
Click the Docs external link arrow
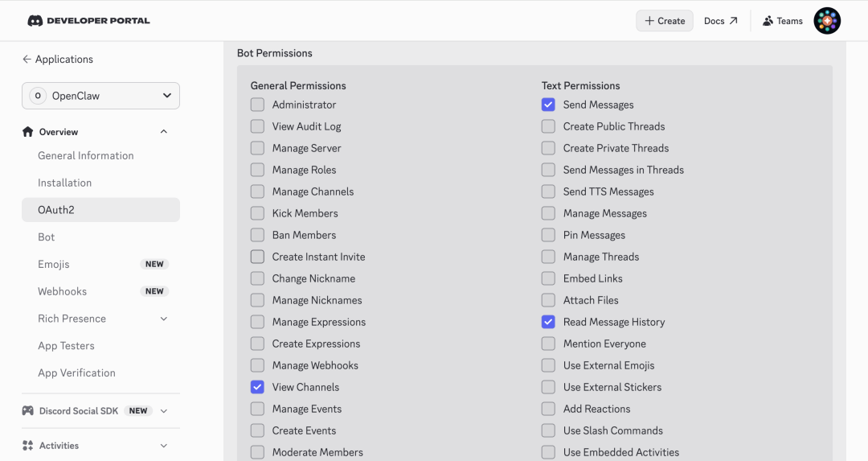733,21
